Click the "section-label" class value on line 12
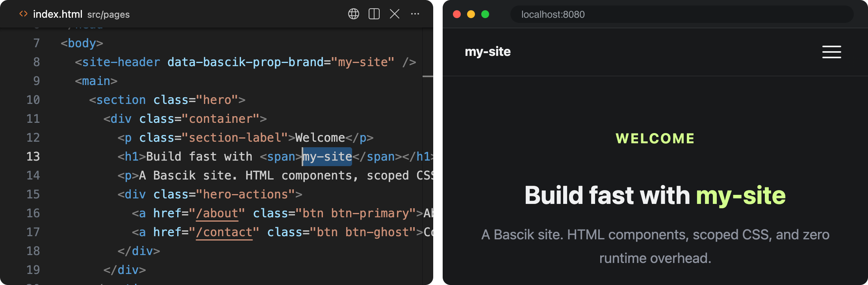The height and width of the screenshot is (285, 868). [x=235, y=138]
